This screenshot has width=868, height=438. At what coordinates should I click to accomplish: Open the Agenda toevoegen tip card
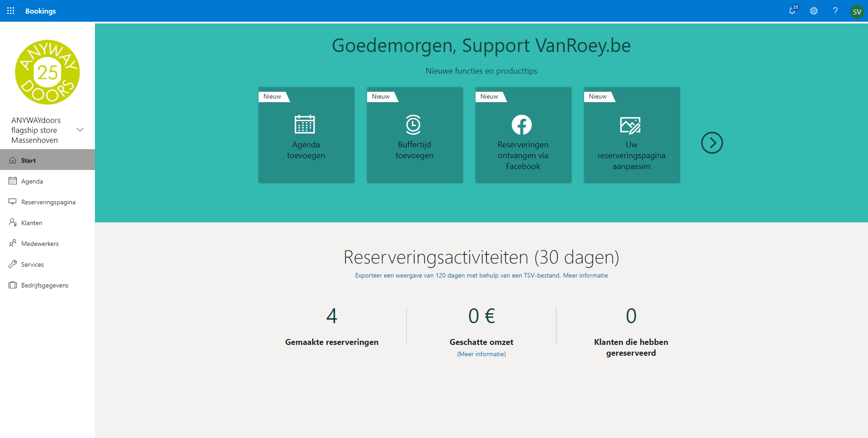306,135
